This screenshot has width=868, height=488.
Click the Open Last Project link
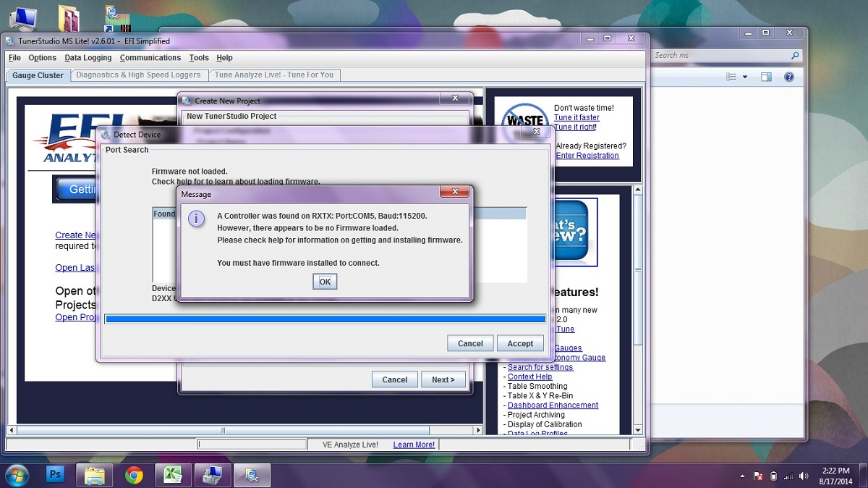(x=76, y=268)
